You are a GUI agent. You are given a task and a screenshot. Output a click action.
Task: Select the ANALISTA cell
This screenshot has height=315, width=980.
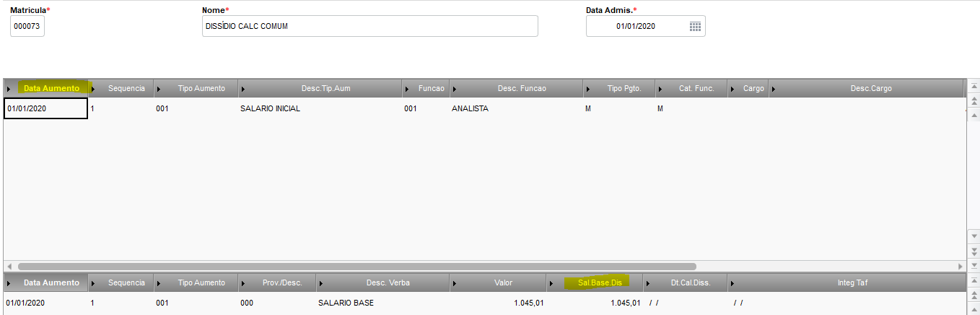[x=516, y=108]
